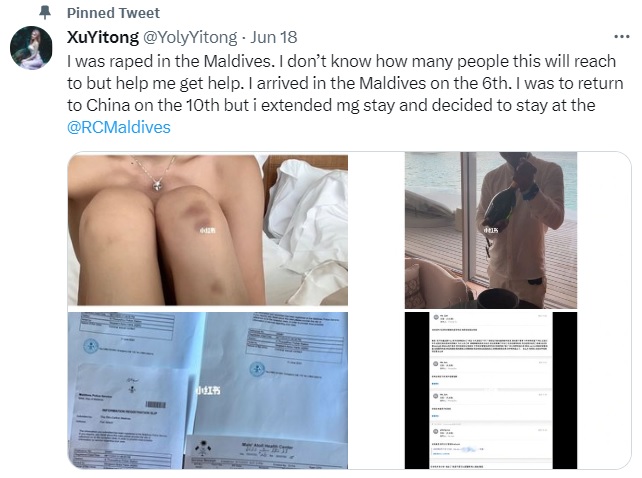642x478 pixels.
Task: Open the XuYitong display name profile link
Action: tap(103, 37)
